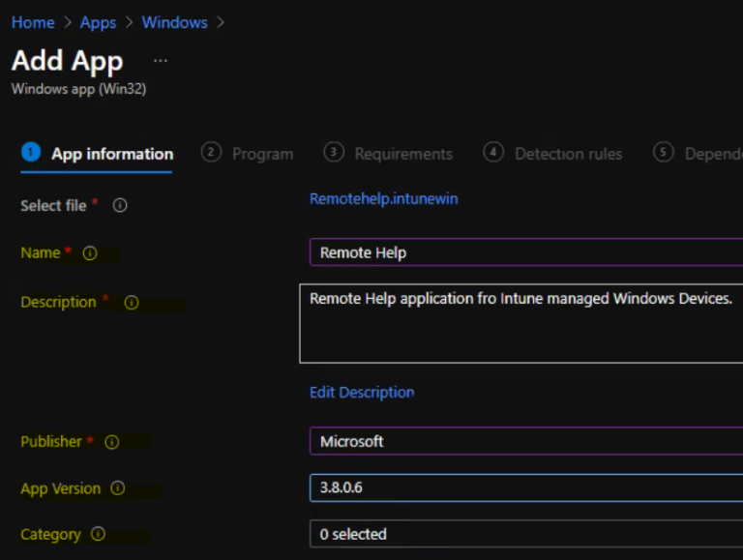The image size is (743, 560).
Task: Navigate to Windows in breadcrumb
Action: pos(174,22)
